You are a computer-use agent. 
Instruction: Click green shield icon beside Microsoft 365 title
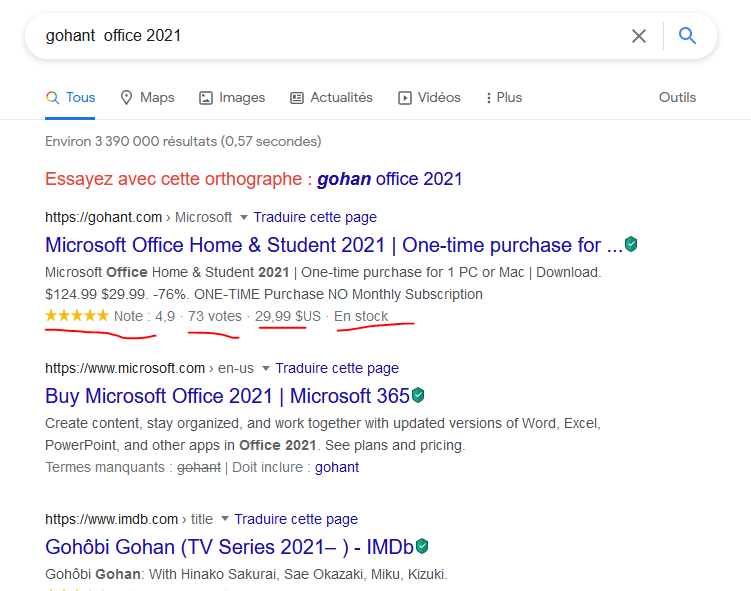click(x=418, y=395)
